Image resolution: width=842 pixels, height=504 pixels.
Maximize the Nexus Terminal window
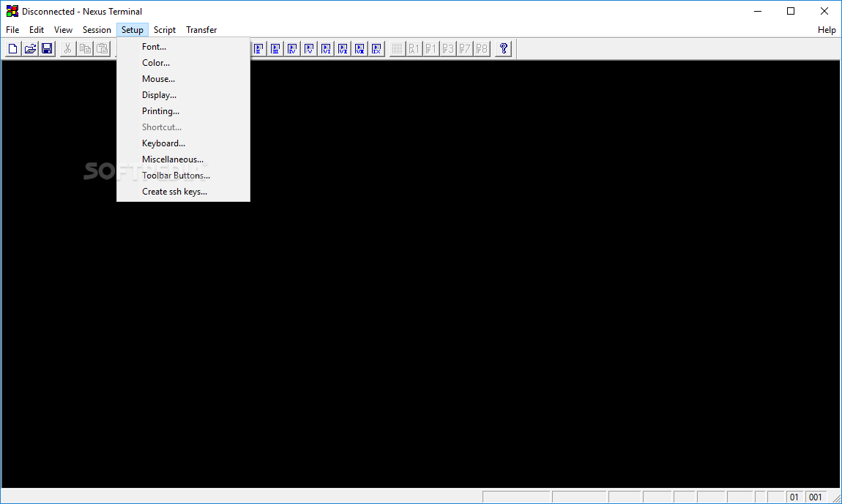(791, 11)
